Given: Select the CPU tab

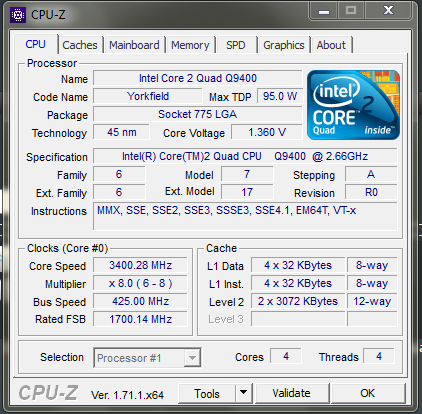Looking at the screenshot, I should pos(36,44).
